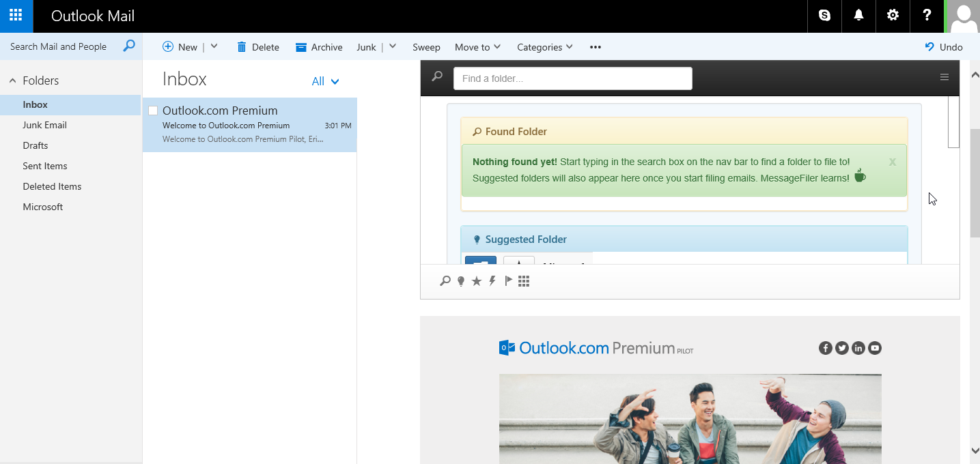The width and height of the screenshot is (980, 464).
Task: Click the New message plus icon
Action: [x=168, y=46]
